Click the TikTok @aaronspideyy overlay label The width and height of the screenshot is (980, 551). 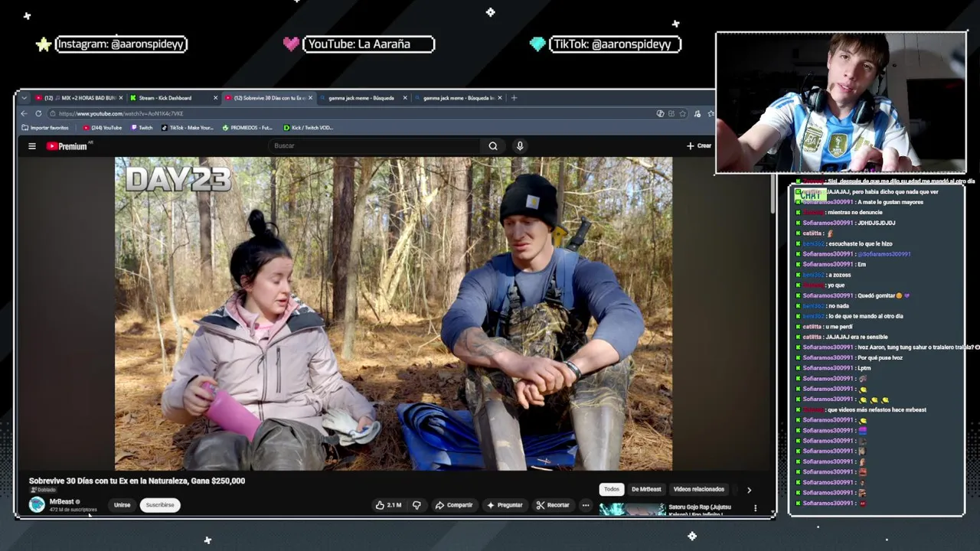point(615,44)
